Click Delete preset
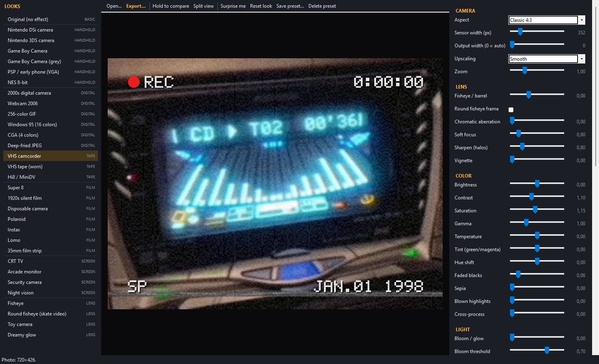Image resolution: width=599 pixels, height=364 pixels. click(322, 6)
